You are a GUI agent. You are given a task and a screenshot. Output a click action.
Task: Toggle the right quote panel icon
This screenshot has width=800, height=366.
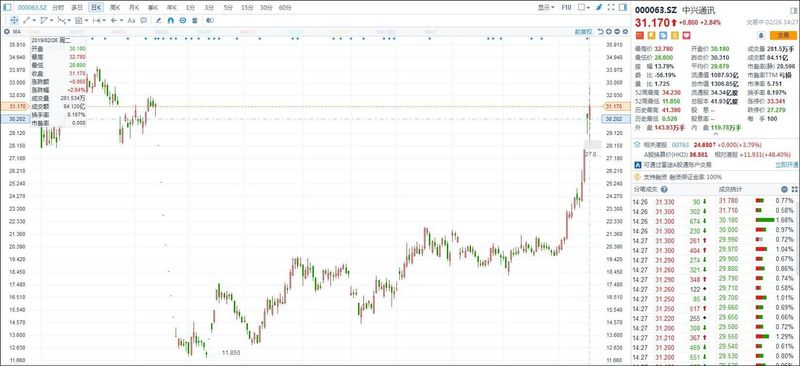coord(623,7)
